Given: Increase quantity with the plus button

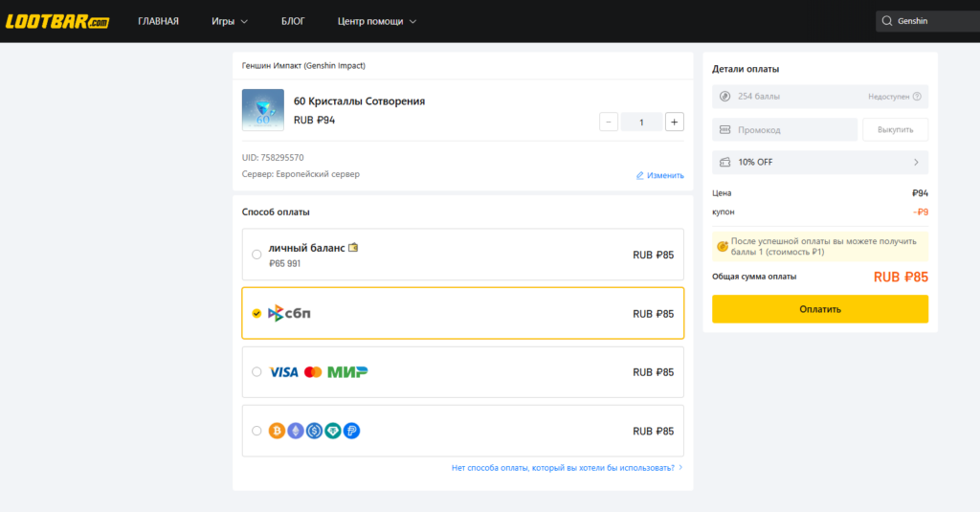Looking at the screenshot, I should pyautogui.click(x=674, y=122).
